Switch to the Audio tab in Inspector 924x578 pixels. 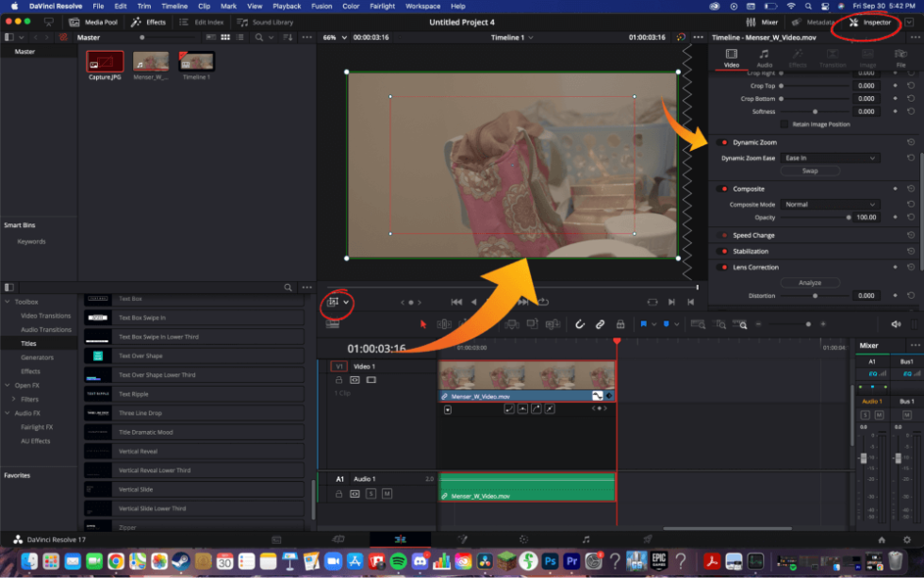pyautogui.click(x=764, y=58)
